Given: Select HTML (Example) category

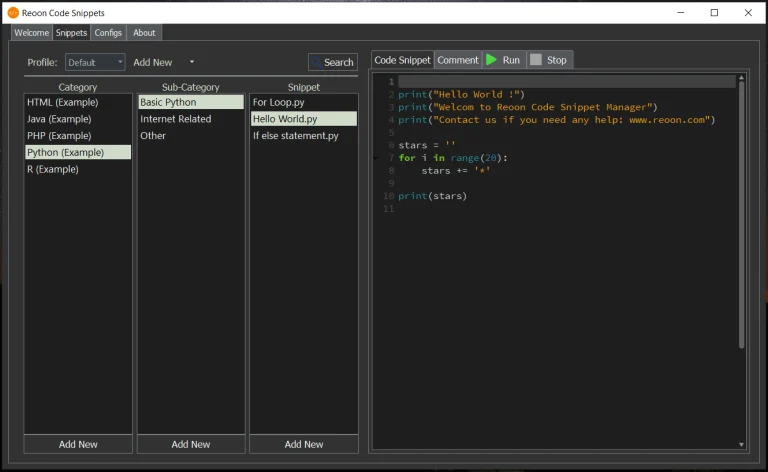Looking at the screenshot, I should point(78,102).
